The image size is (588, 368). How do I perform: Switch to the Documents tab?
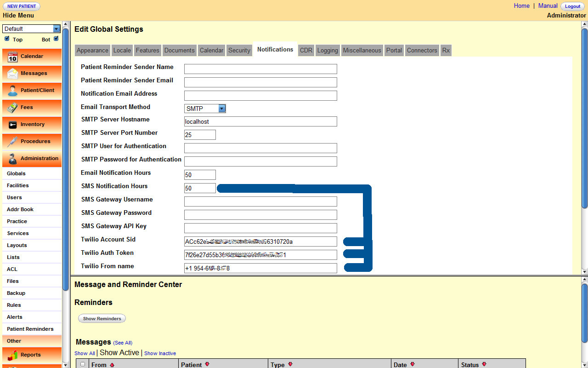coord(180,51)
